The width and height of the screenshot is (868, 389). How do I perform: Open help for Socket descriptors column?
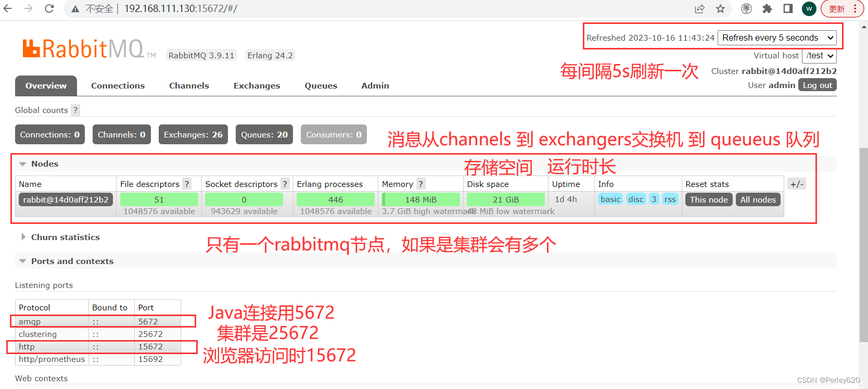tap(285, 184)
